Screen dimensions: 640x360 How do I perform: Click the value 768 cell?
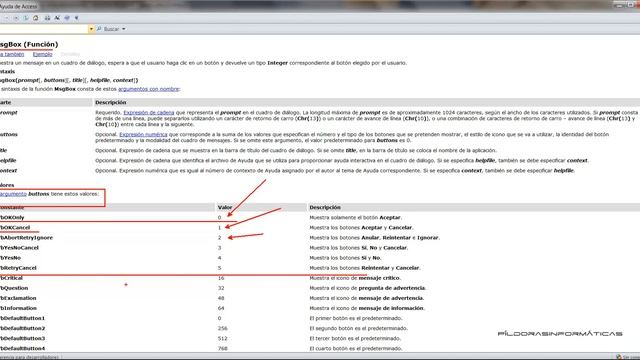(x=222, y=349)
